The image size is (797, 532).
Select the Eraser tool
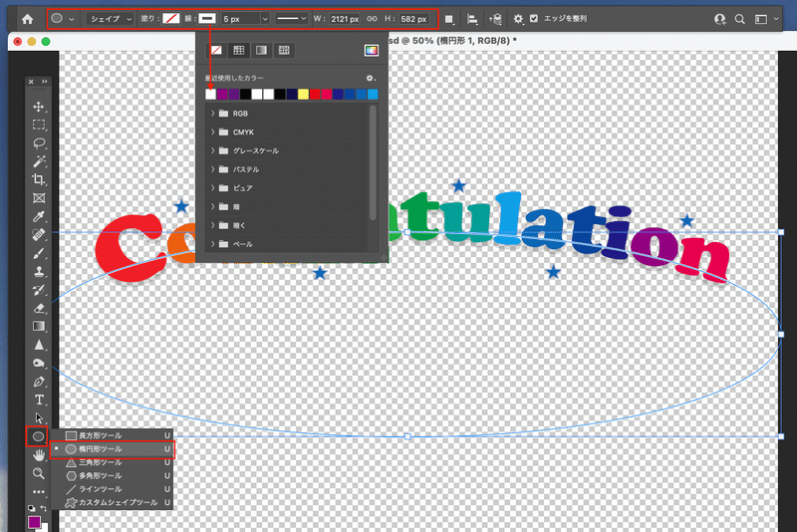(39, 308)
